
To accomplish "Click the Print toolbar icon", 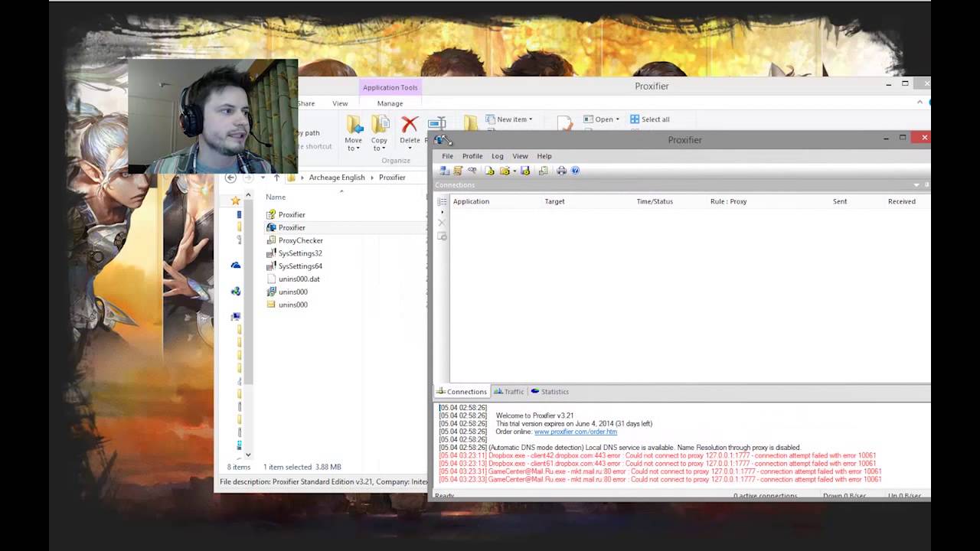I will pyautogui.click(x=561, y=171).
